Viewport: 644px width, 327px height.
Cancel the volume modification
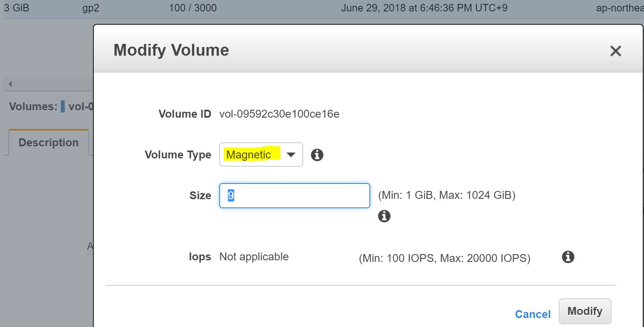[x=533, y=314]
